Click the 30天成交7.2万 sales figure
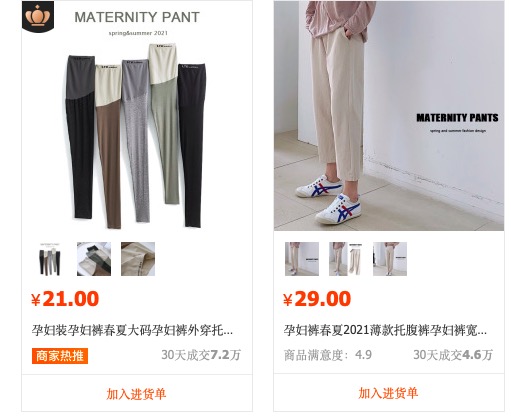 coord(201,355)
